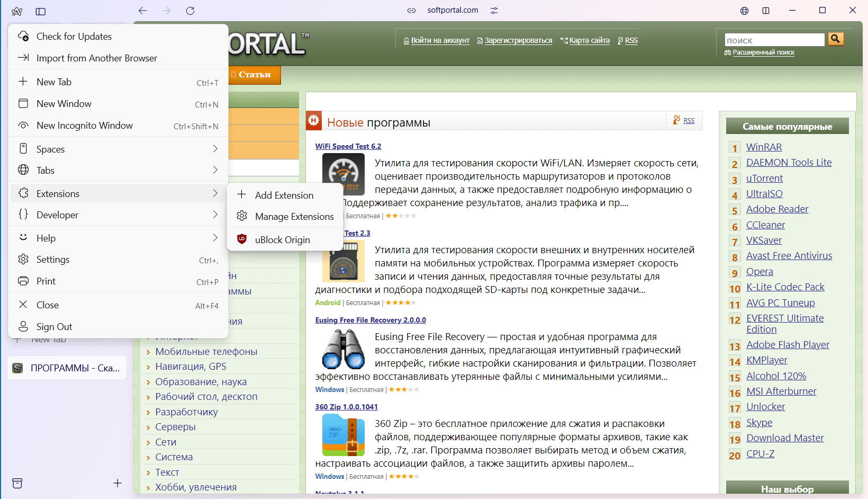Expand the Spaces submenu arrow
This screenshot has width=868, height=499.
pos(215,149)
